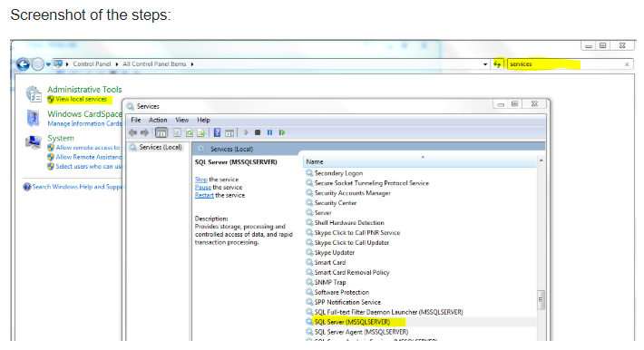Open the Action menu in Services
This screenshot has height=350, width=644.
click(x=158, y=120)
